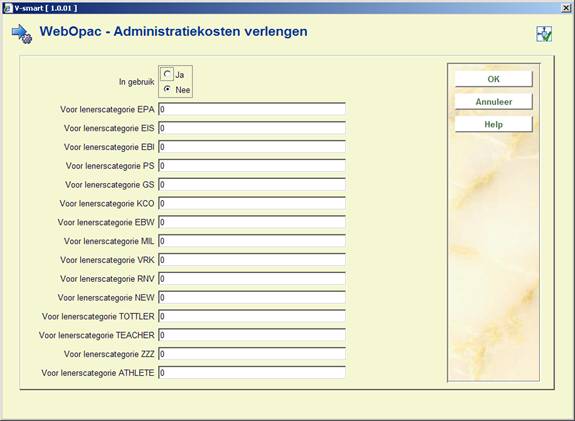
Task: Click the blue arrow gear icon beside title
Action: pyautogui.click(x=22, y=34)
